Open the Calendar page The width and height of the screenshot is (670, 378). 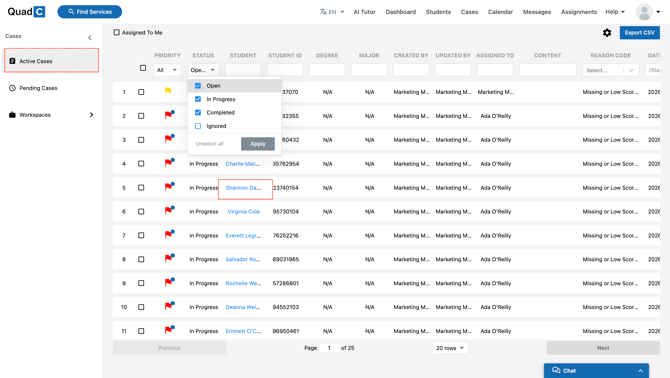(500, 12)
